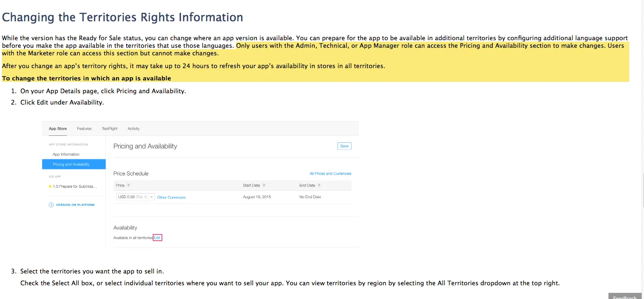Select the Activity tab
The height and width of the screenshot is (299, 644).
point(134,129)
